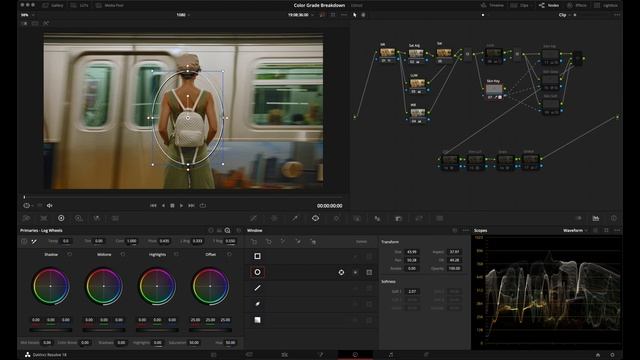
Task: Open the scopes settings icon
Action: coord(596,231)
